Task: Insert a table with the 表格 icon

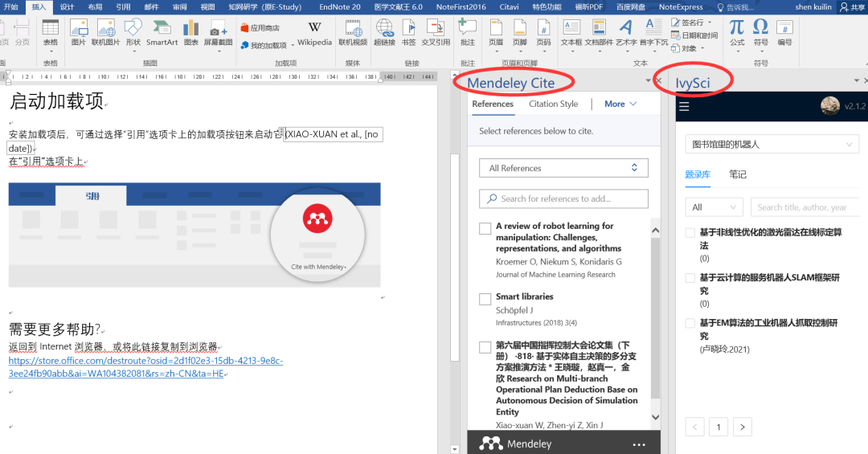Action: pos(51,32)
